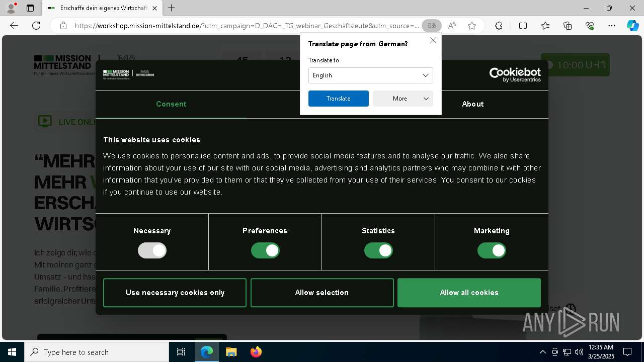Open Settings and more menu
Screen dimensions: 644x362
point(612,26)
